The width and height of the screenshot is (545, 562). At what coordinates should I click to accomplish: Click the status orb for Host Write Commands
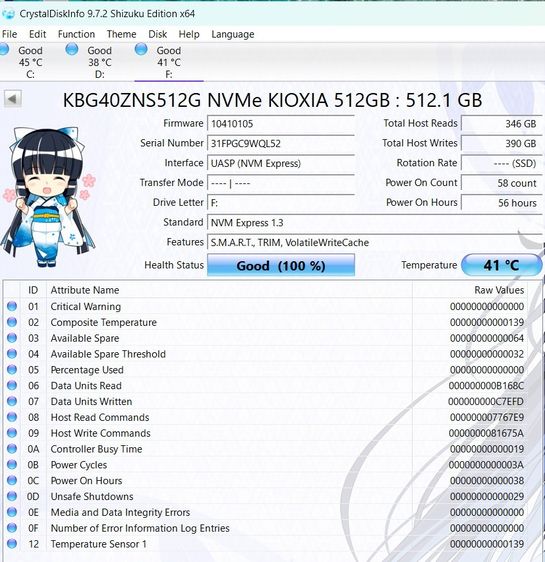coord(12,433)
